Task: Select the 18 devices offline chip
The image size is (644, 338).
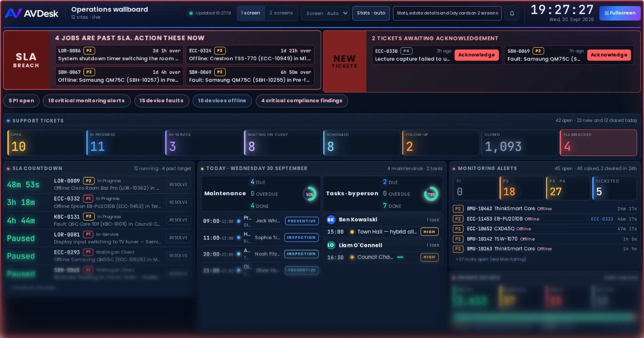Action: pos(222,101)
